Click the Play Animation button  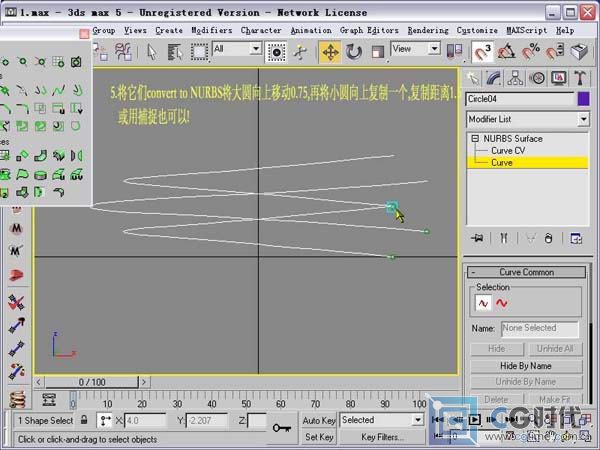pos(474,420)
